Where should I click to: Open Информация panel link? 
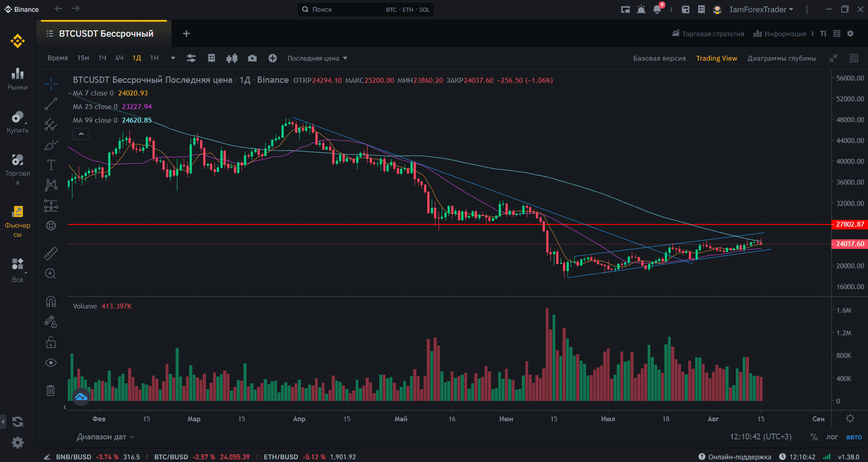(779, 33)
